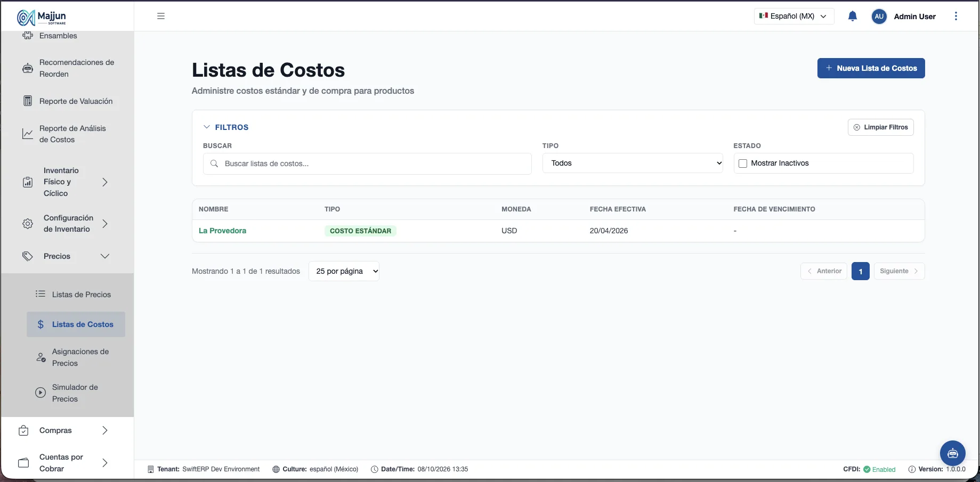Click the Asignaciones de Precios user icon
Screen dimensions: 980x482
coord(41,357)
